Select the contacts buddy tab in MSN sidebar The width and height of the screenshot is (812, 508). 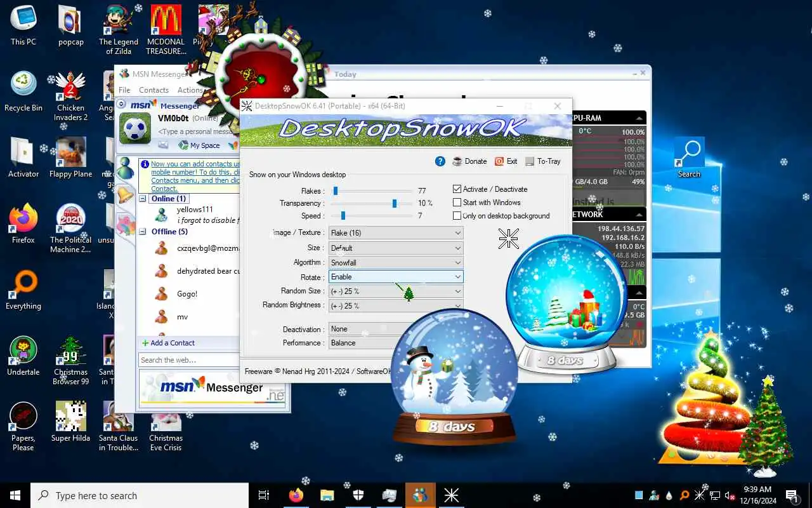(126, 169)
